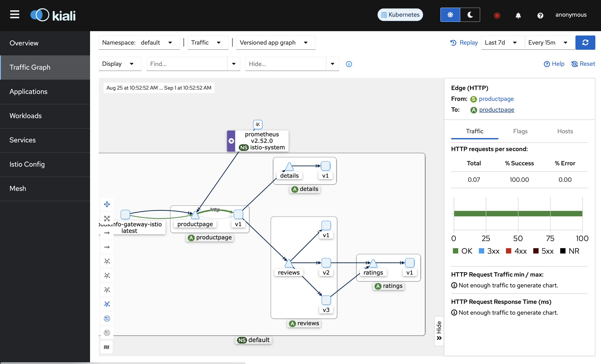The width and height of the screenshot is (601, 364).
Task: Select the details v1 workload node
Action: [325, 166]
